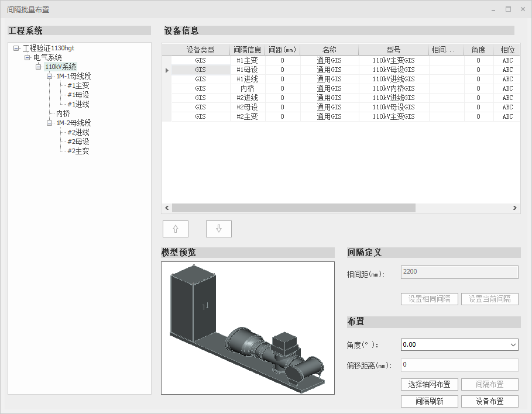The image size is (532, 414).
Task: Collapse the 工程验证1130hgt root node
Action: pos(16,48)
